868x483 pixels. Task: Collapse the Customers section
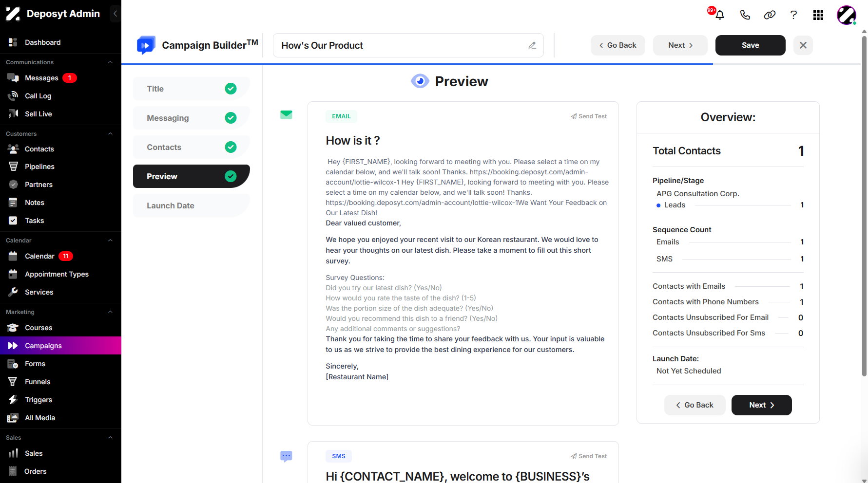pyautogui.click(x=110, y=134)
